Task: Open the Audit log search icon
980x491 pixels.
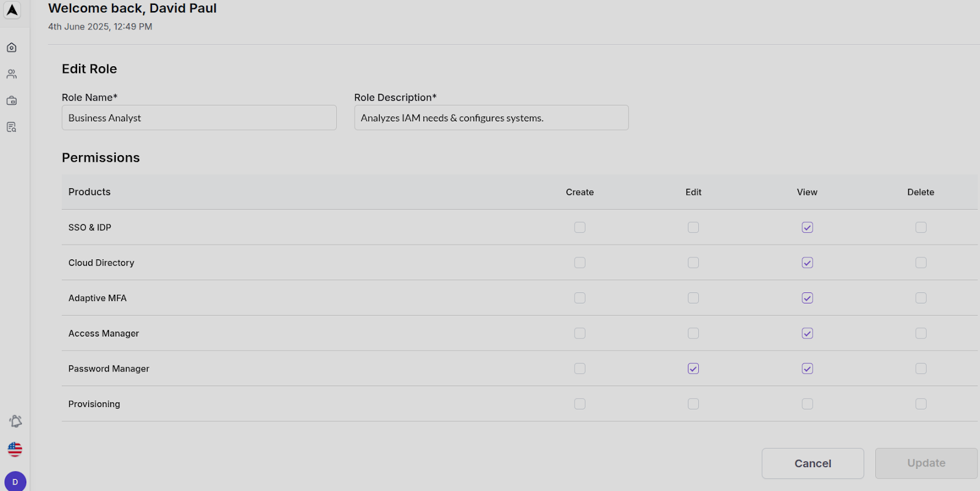Action: 12,127
